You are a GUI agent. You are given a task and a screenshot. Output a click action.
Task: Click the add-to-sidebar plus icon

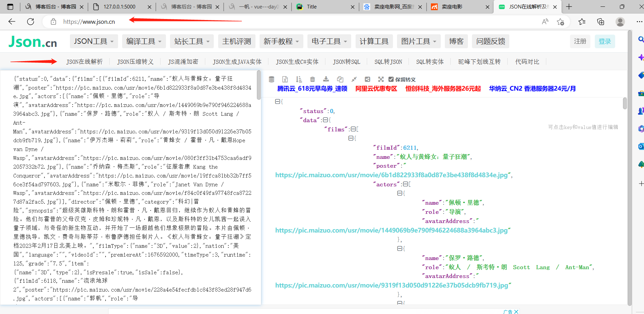point(641,184)
